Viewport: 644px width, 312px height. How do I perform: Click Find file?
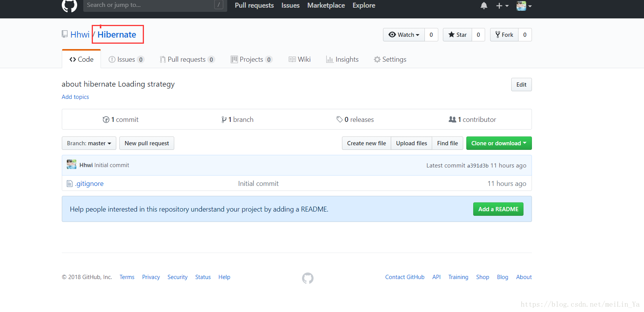click(x=447, y=143)
